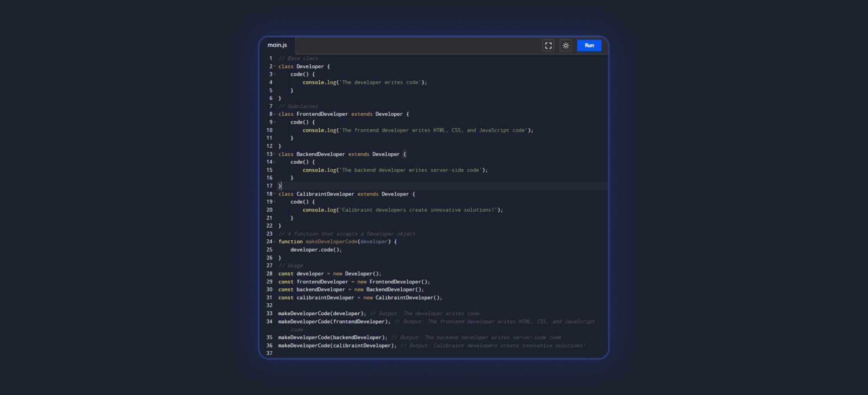Place cursor on the console.log call at line 20
The image size is (868, 395).
(x=319, y=210)
